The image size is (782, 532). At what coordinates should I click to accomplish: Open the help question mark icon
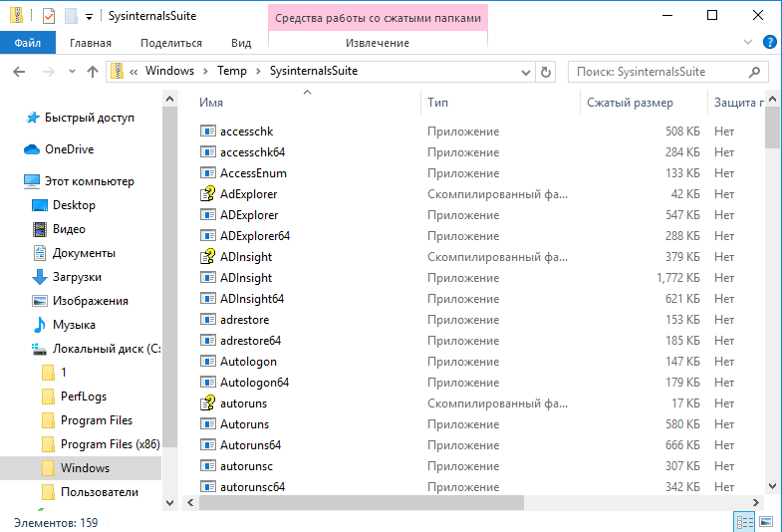[770, 43]
